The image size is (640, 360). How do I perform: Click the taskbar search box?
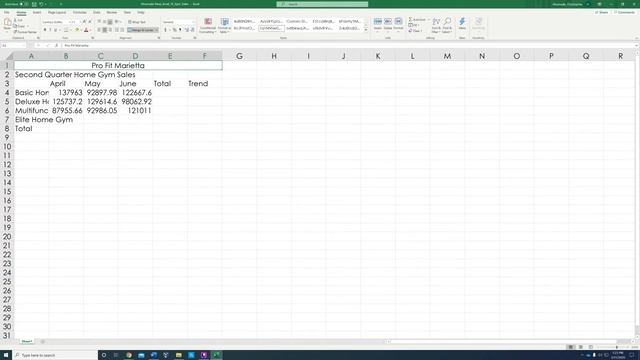tap(55, 355)
